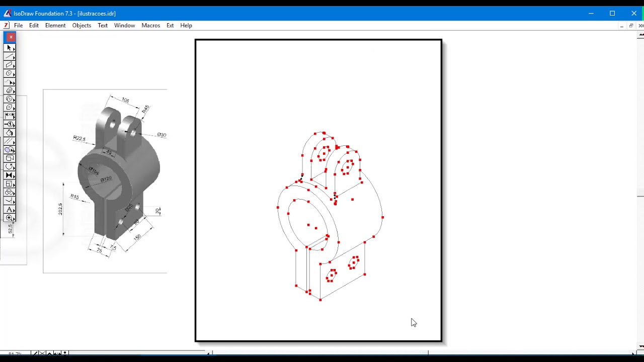Restore down the inner document window

point(631,26)
